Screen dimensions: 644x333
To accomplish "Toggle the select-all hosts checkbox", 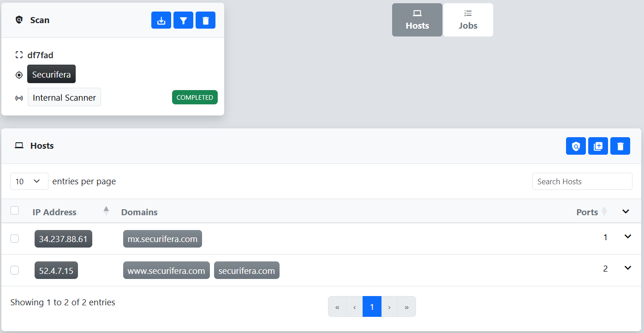I will coord(15,211).
